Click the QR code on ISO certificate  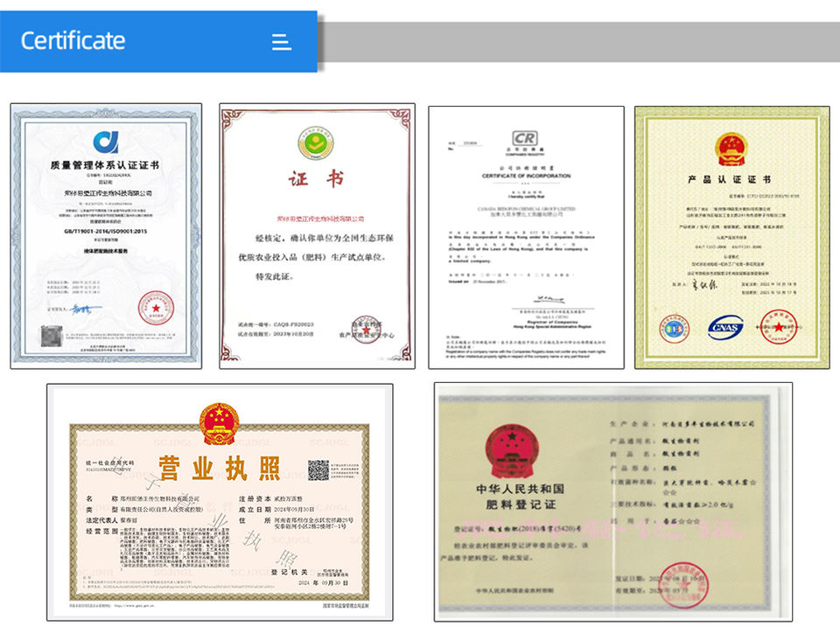click(51, 336)
